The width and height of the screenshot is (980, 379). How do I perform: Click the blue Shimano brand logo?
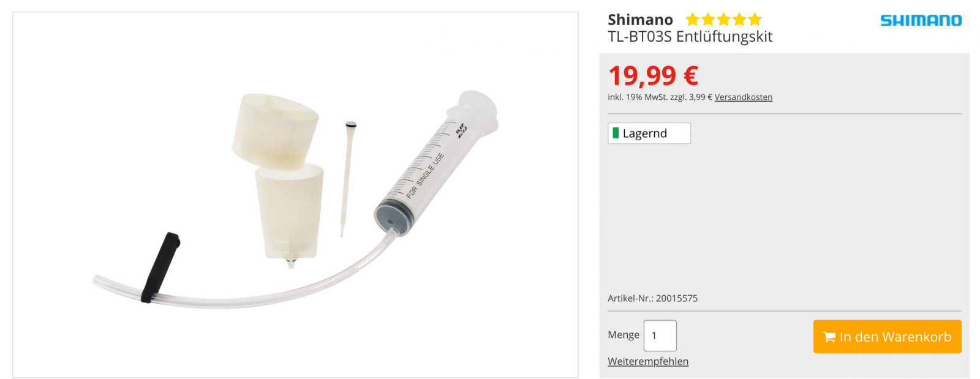pyautogui.click(x=921, y=20)
